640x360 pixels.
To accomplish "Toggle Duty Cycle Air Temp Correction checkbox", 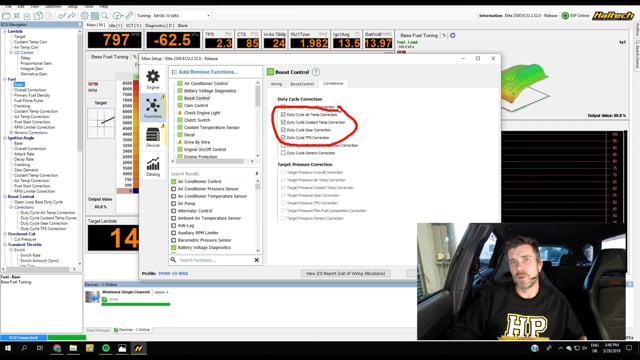I will [283, 114].
